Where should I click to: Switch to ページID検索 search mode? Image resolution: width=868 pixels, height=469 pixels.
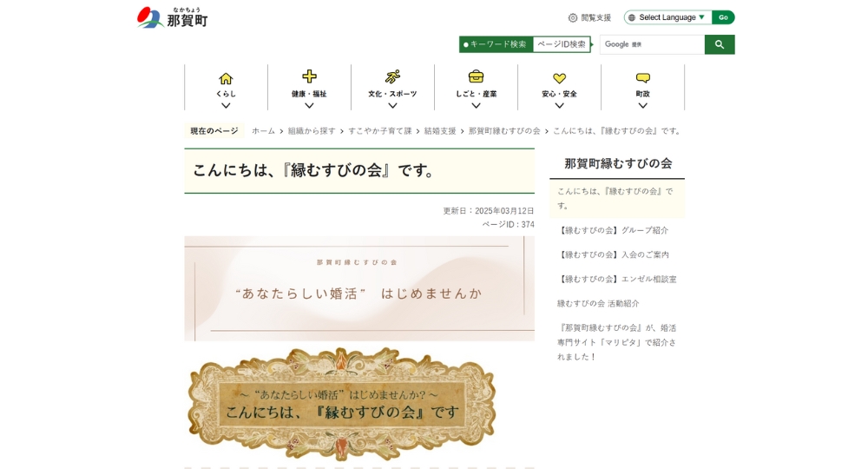[x=561, y=44]
